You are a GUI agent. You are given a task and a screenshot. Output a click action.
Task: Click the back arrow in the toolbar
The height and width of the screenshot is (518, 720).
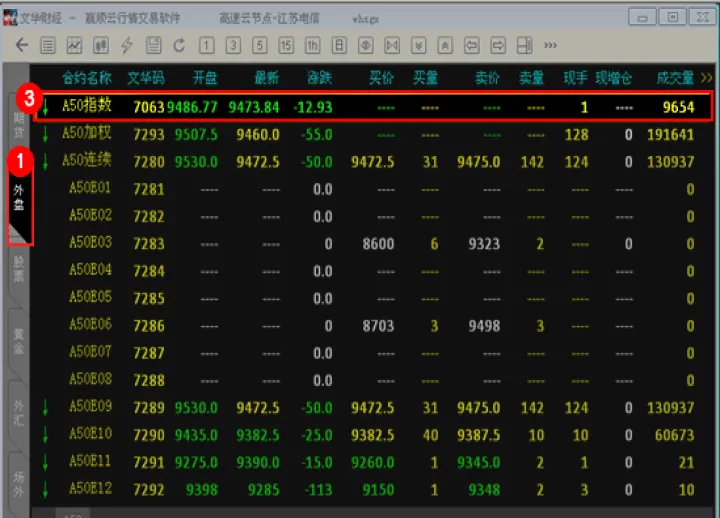[21, 45]
